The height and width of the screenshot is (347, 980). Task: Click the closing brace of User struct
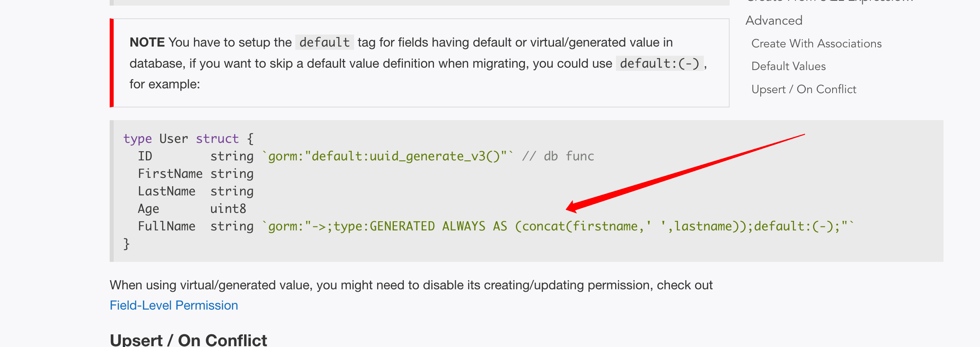(x=126, y=244)
